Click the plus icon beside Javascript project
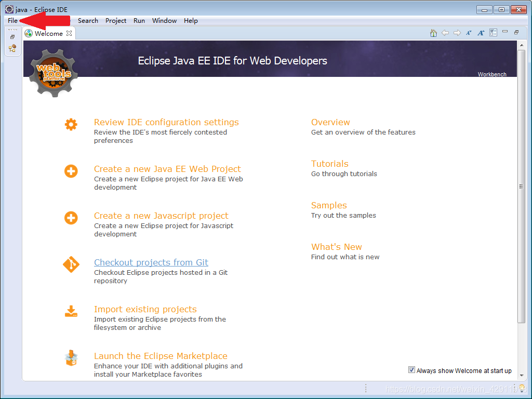The height and width of the screenshot is (399, 532). tap(71, 218)
